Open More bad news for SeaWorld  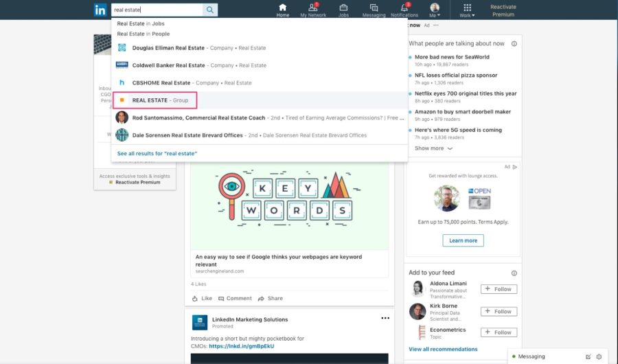click(452, 57)
